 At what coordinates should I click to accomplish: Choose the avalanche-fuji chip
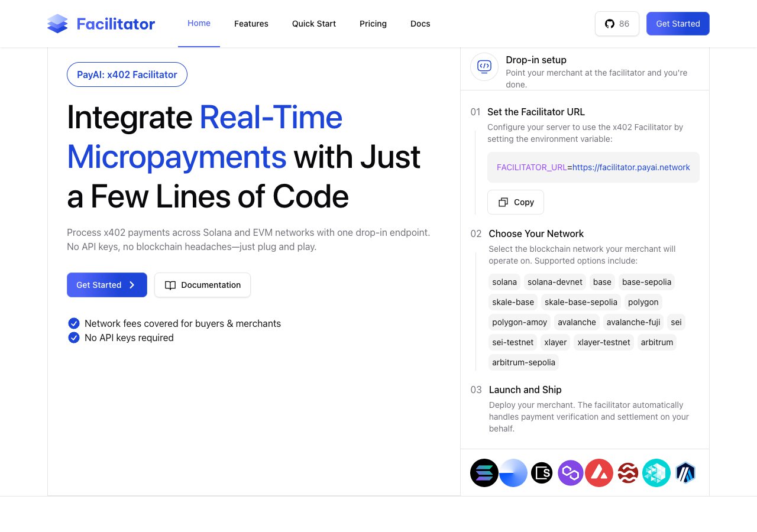pyautogui.click(x=633, y=322)
